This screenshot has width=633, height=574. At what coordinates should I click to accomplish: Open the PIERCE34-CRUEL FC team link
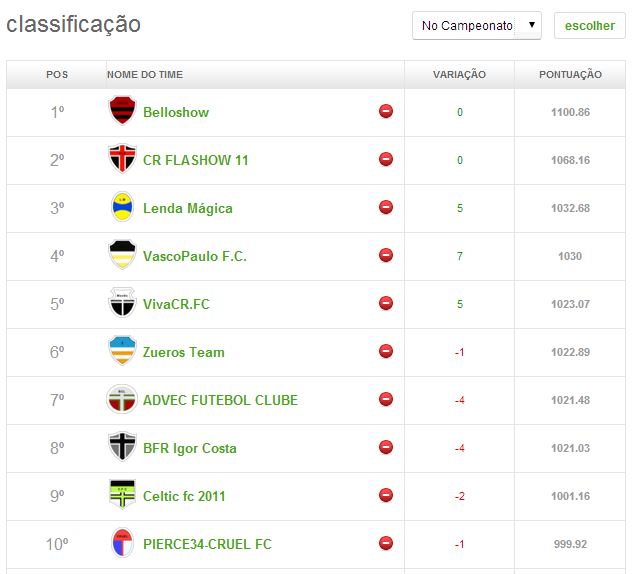207,544
